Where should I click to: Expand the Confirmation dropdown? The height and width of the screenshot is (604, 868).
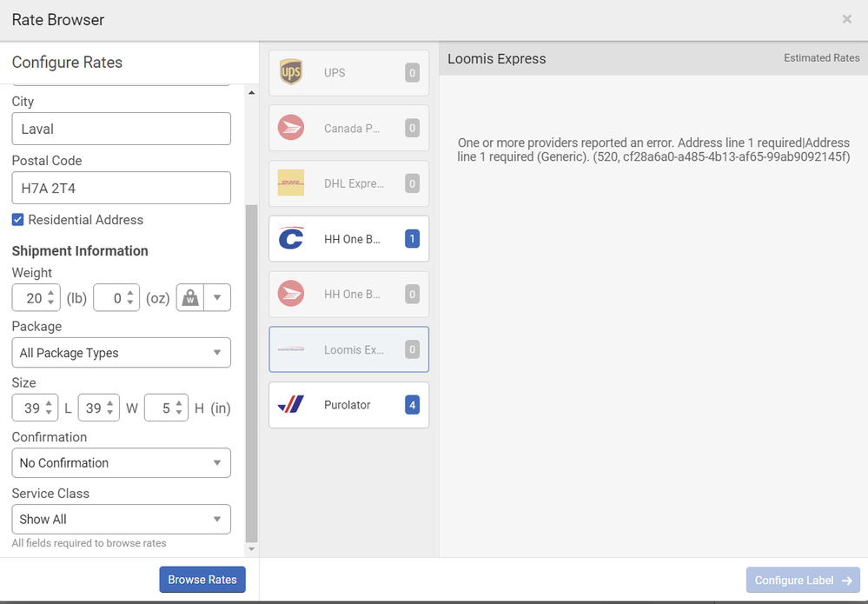click(121, 463)
